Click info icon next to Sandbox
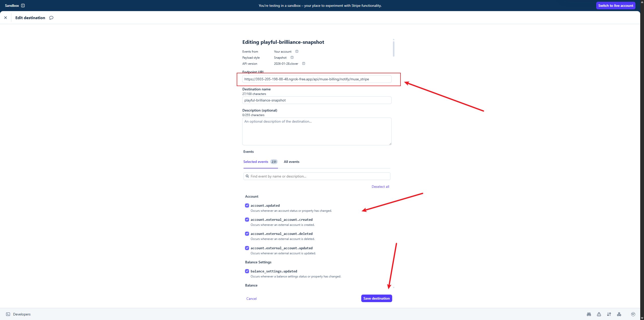Image resolution: width=644 pixels, height=320 pixels. pyautogui.click(x=23, y=6)
